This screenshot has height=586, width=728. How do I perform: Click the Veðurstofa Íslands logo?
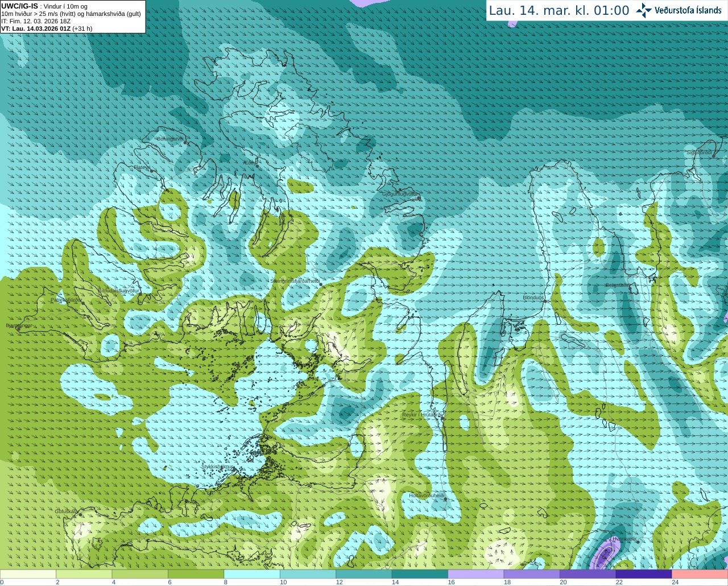679,10
